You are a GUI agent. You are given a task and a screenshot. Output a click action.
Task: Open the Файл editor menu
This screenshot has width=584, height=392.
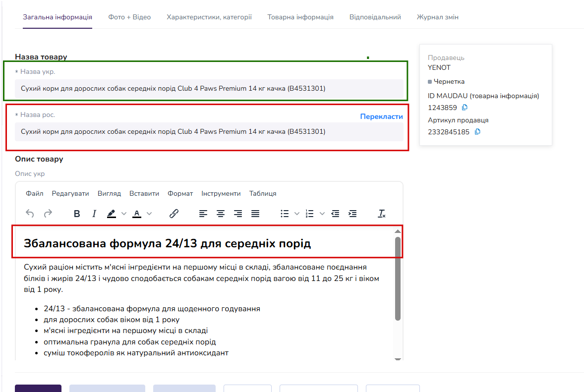[34, 194]
